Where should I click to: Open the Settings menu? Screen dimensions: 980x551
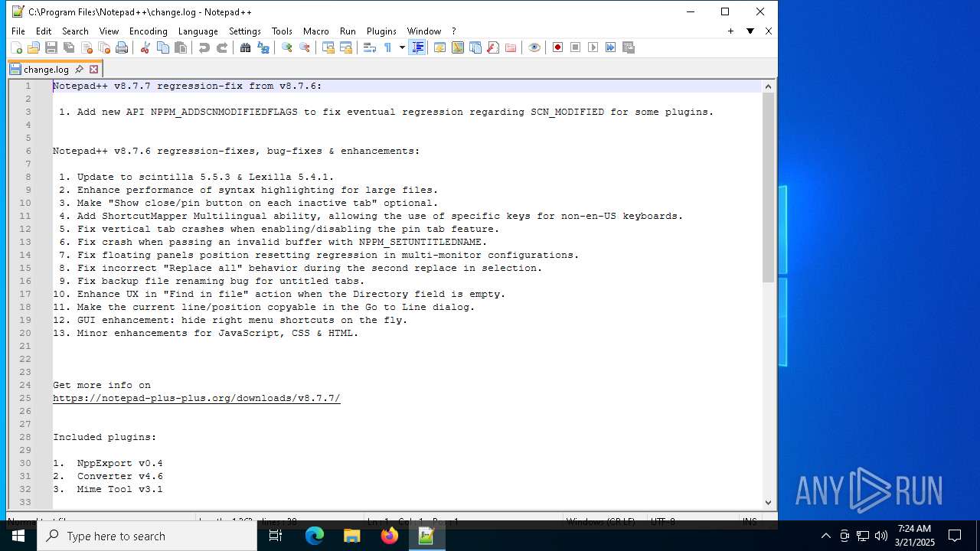point(245,31)
